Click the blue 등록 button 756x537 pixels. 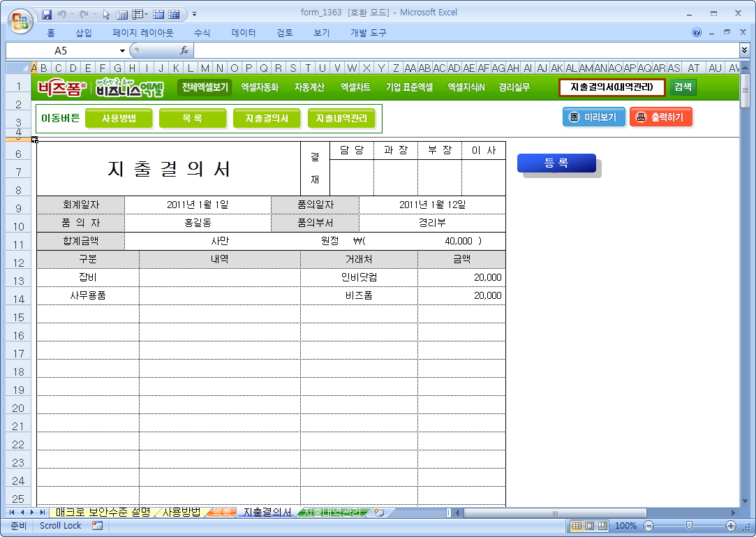click(x=556, y=163)
